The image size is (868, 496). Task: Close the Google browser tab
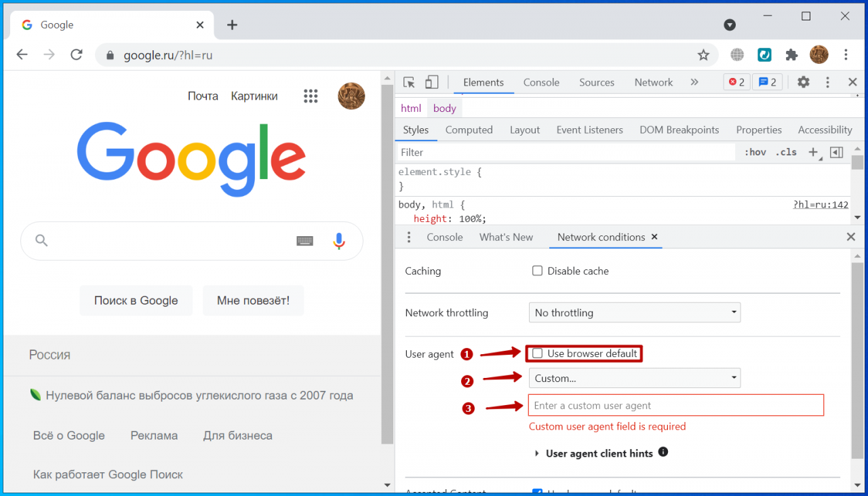[x=200, y=25]
